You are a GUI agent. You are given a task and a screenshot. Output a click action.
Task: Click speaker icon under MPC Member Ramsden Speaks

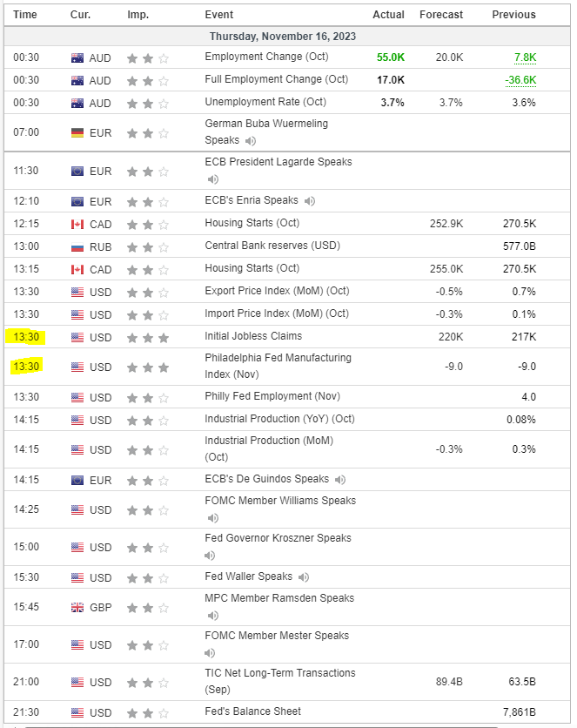210,615
